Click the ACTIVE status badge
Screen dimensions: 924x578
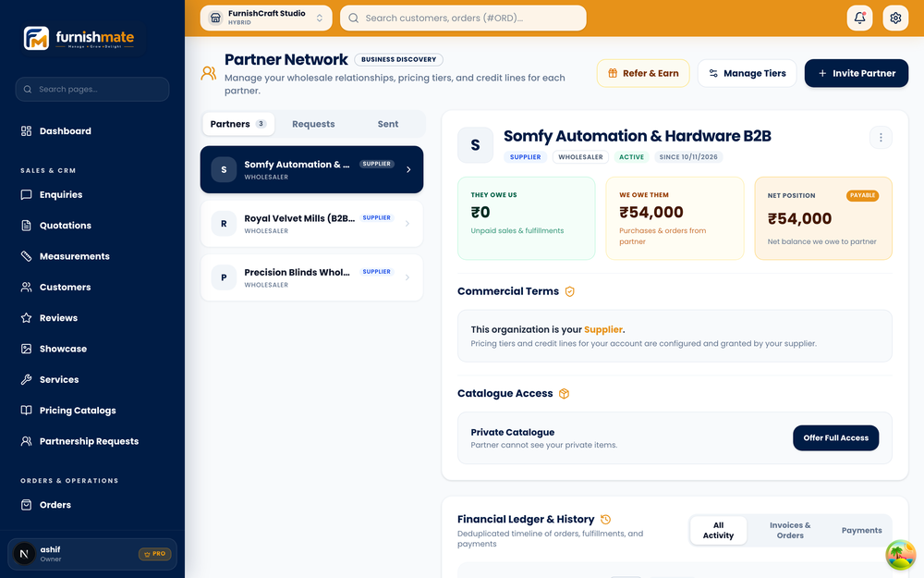631,157
